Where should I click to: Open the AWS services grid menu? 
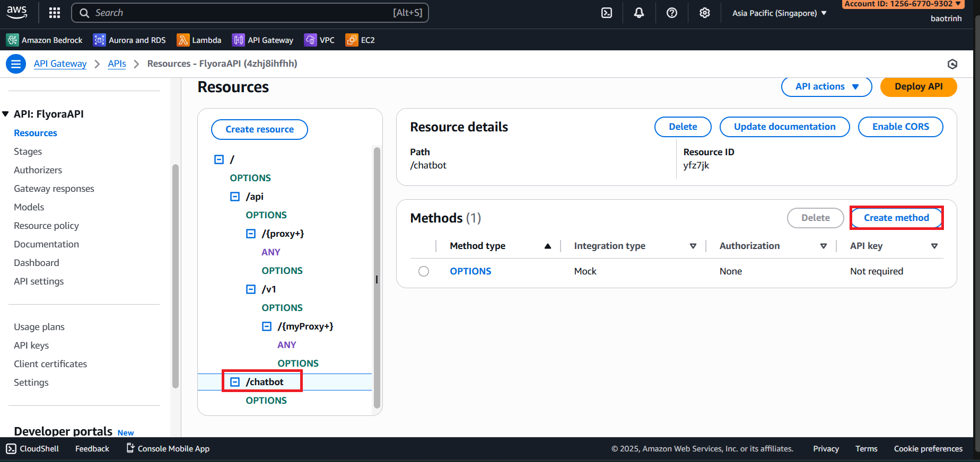pos(55,13)
